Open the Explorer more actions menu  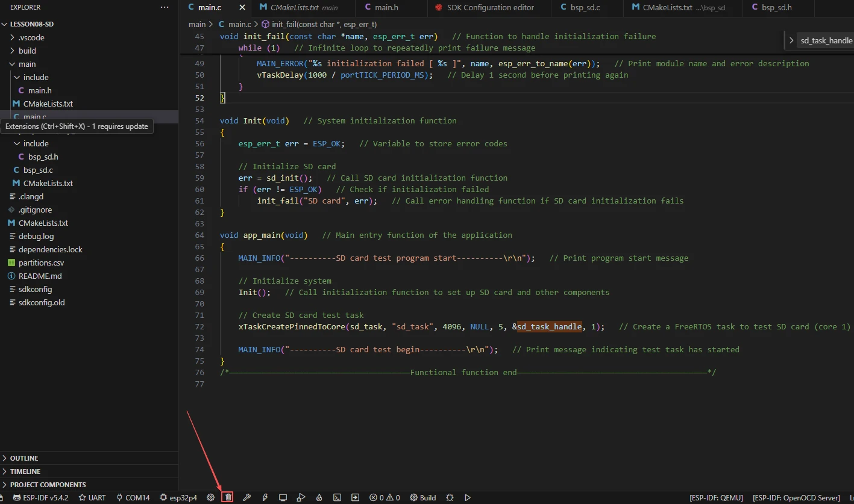tap(165, 7)
